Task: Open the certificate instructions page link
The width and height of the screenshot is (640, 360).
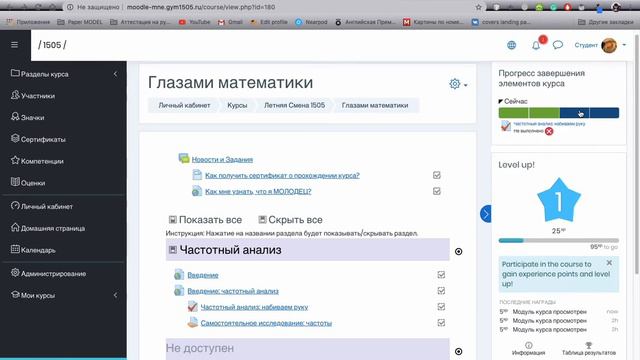Action: pos(282,176)
